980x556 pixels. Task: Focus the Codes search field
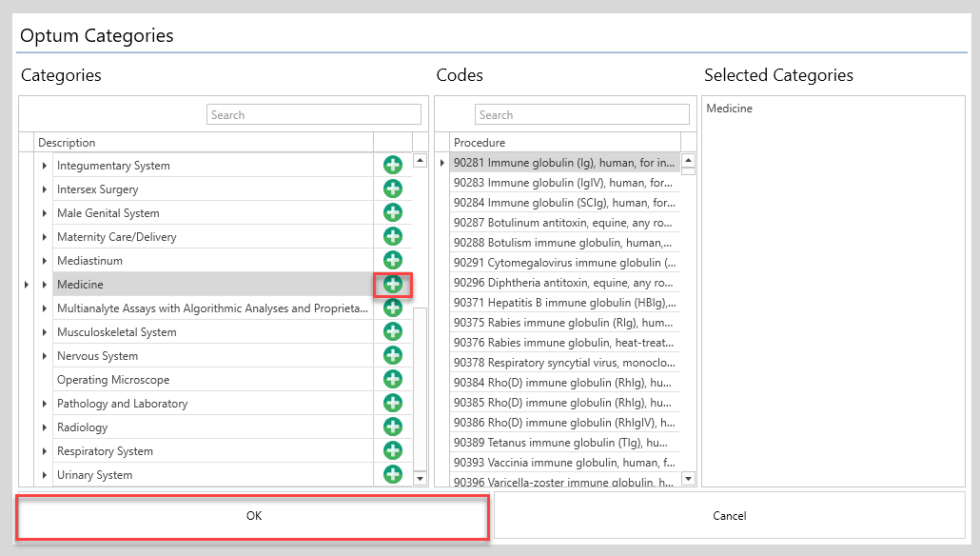tap(582, 115)
